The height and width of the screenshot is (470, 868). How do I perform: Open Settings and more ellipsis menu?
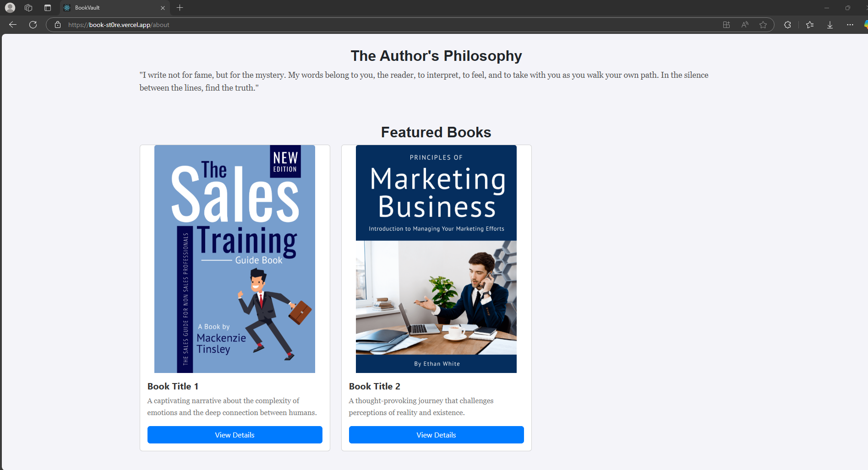(850, 25)
